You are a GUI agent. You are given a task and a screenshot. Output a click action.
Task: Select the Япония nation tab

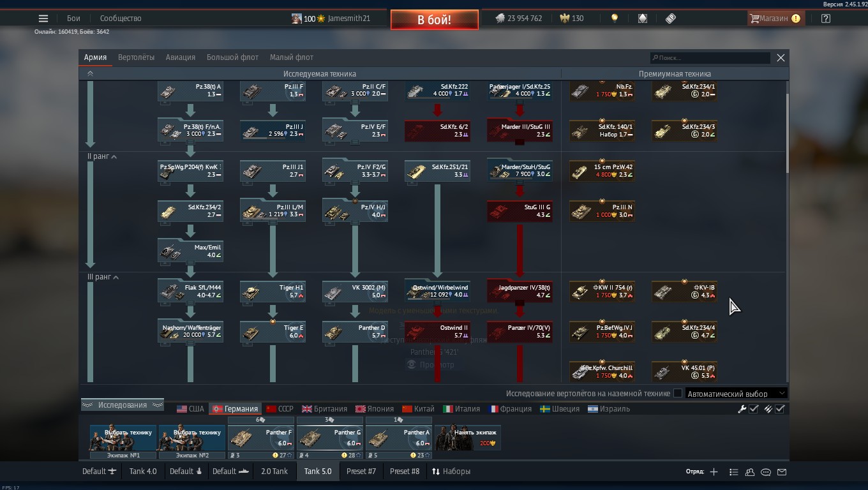coord(374,409)
